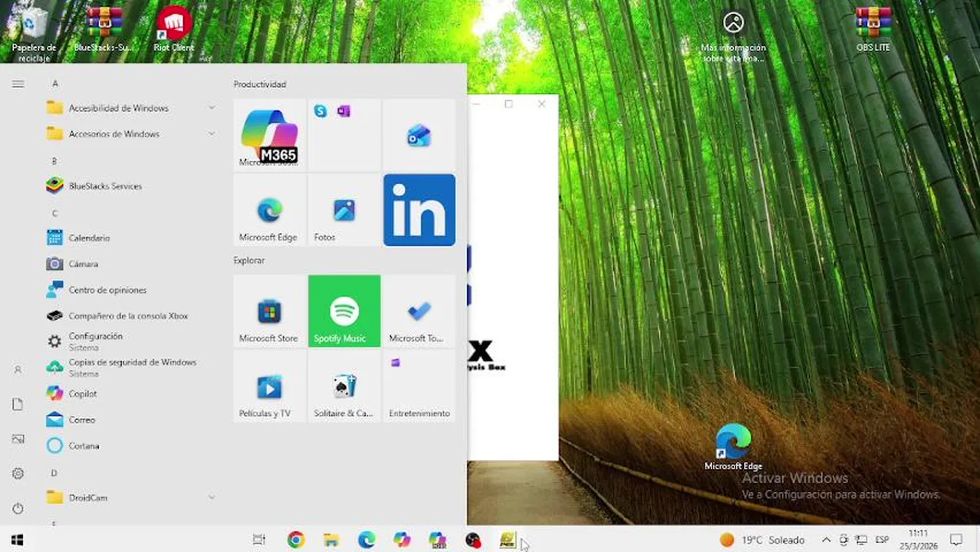The image size is (980, 552).
Task: Close the background white window
Action: tap(541, 104)
